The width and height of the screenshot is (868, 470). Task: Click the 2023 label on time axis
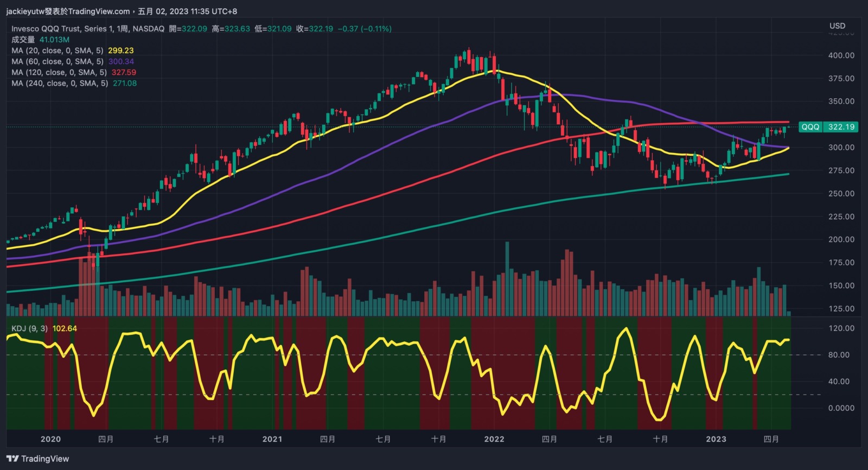[x=716, y=439]
